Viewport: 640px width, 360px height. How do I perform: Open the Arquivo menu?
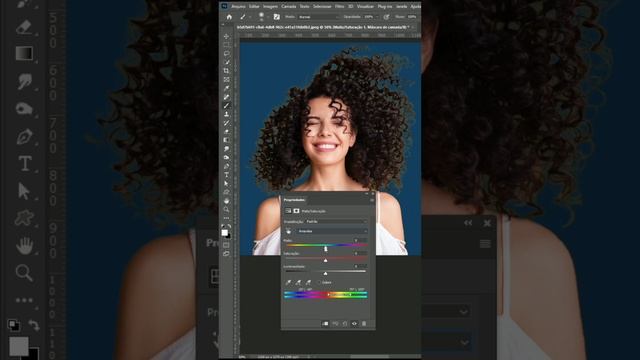coord(238,7)
